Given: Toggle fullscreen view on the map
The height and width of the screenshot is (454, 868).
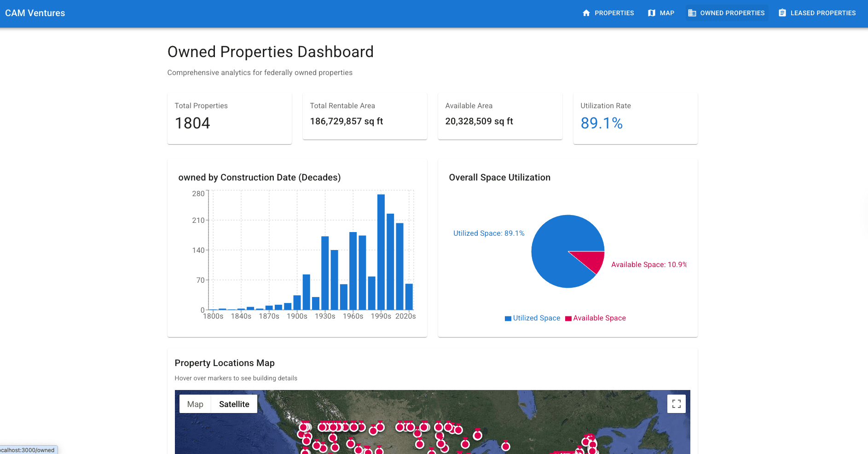Looking at the screenshot, I should [676, 404].
